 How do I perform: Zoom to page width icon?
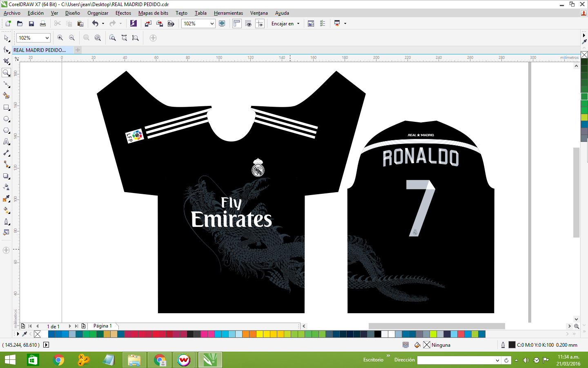124,38
